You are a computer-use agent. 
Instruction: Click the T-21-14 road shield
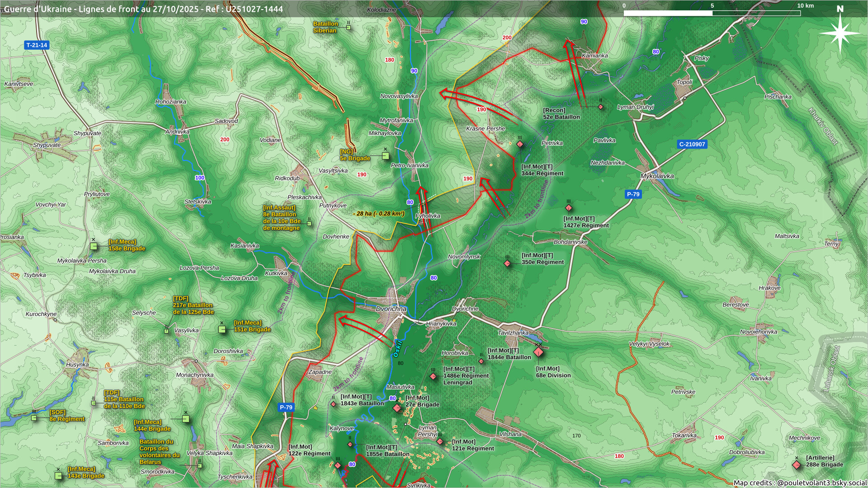pos(37,45)
